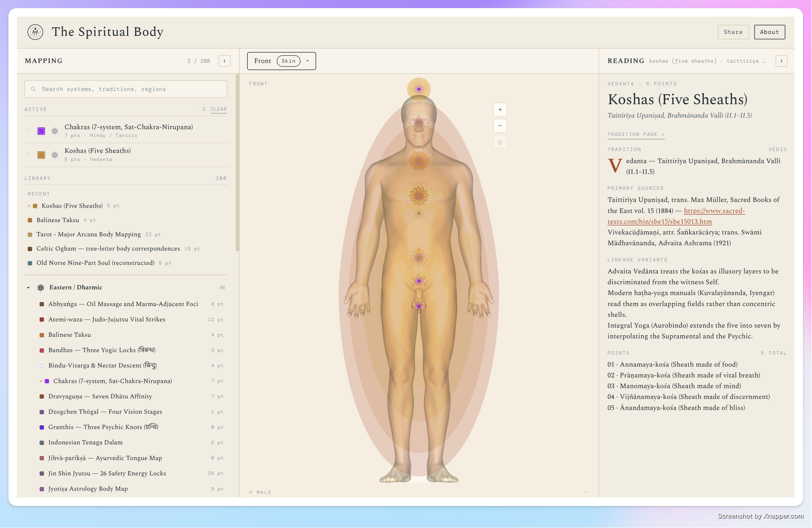
Task: Change the golden Koshas color swatch
Action: [x=41, y=155]
